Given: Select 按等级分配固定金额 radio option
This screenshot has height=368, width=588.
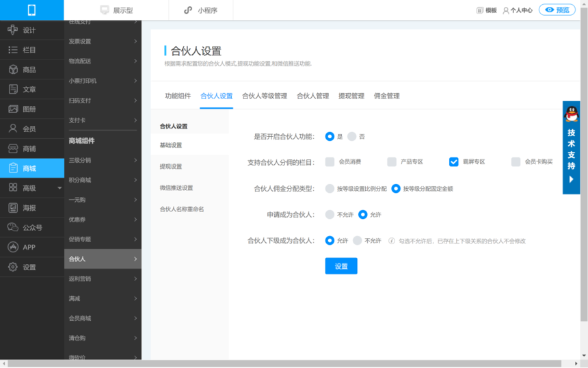Looking at the screenshot, I should click(x=396, y=189).
